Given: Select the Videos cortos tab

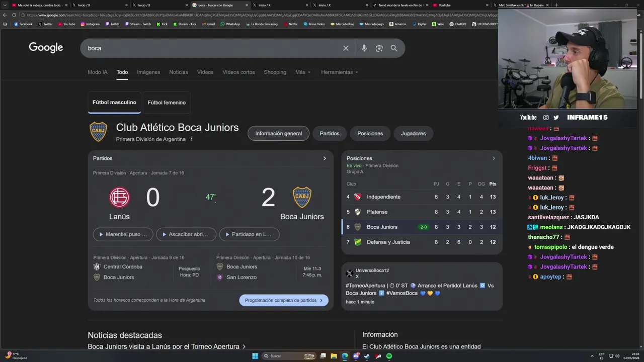Looking at the screenshot, I should point(238,72).
